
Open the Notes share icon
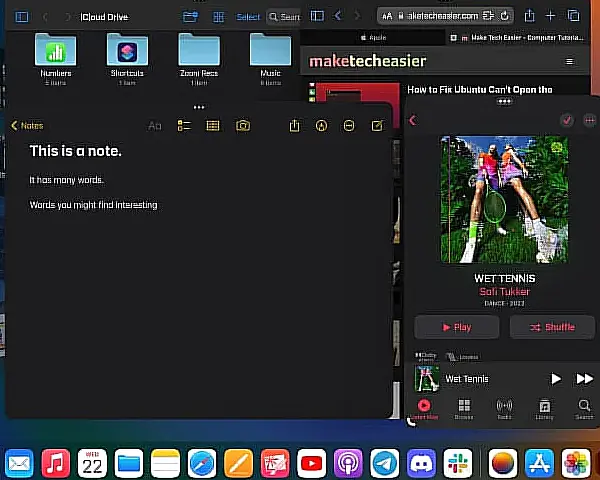294,126
